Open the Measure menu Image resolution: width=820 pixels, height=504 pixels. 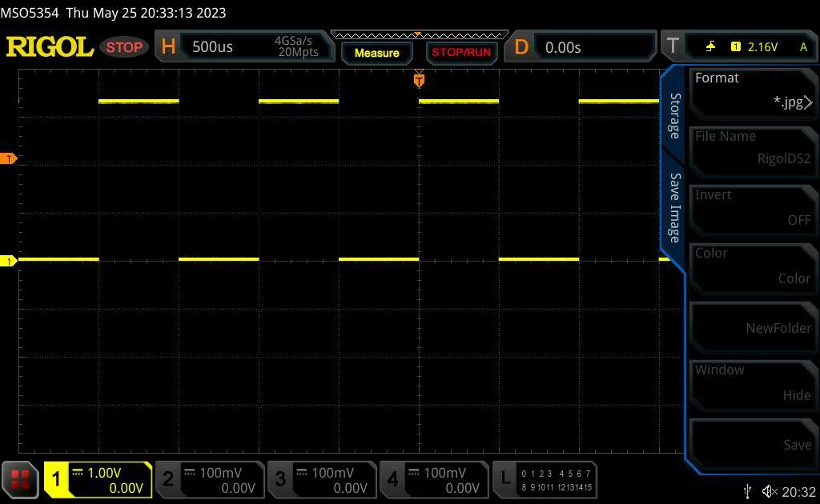[377, 53]
